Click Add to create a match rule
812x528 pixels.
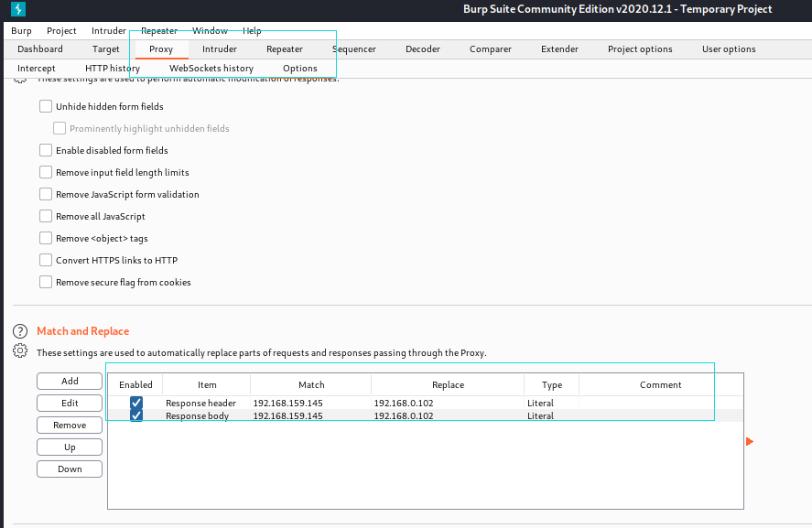pyautogui.click(x=70, y=381)
